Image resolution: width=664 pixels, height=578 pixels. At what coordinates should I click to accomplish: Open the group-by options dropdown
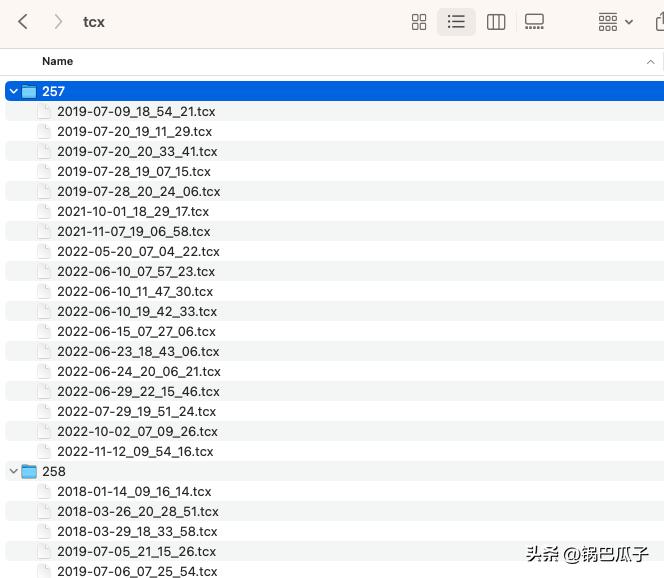(616, 22)
